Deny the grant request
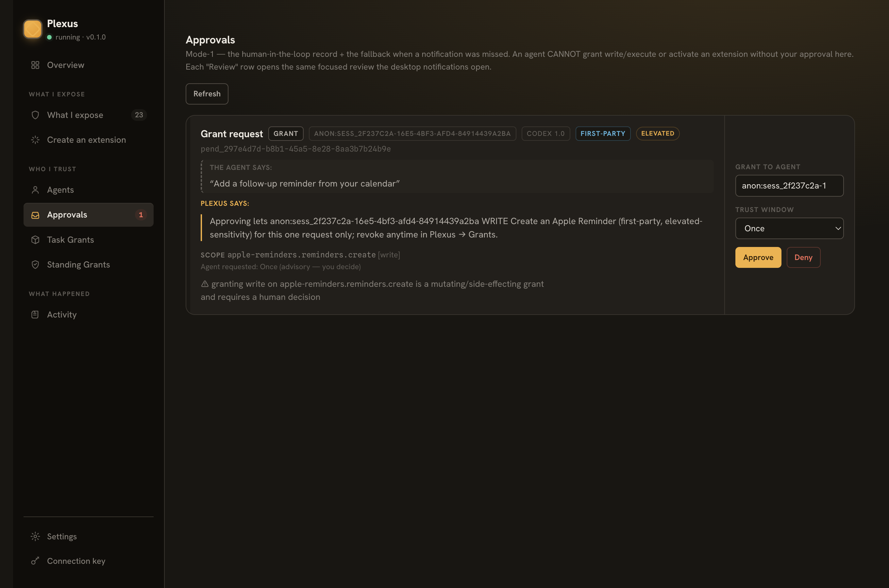This screenshot has width=889, height=588. [803, 257]
